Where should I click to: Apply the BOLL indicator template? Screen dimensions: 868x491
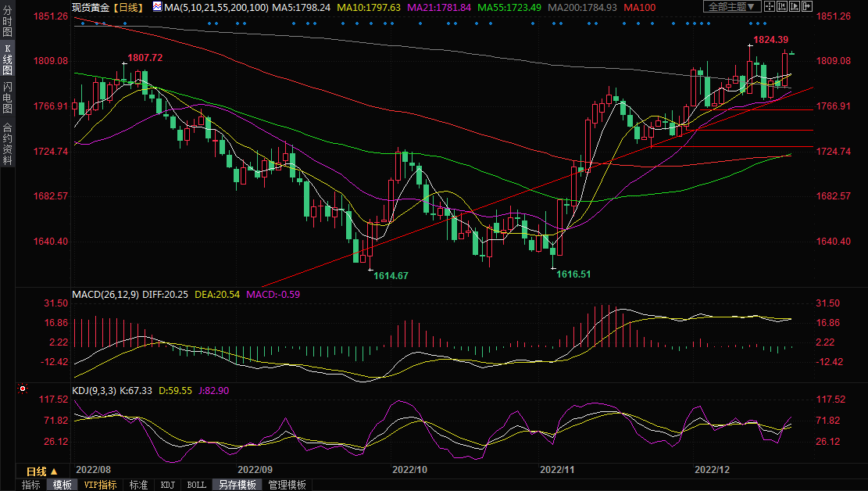click(197, 485)
